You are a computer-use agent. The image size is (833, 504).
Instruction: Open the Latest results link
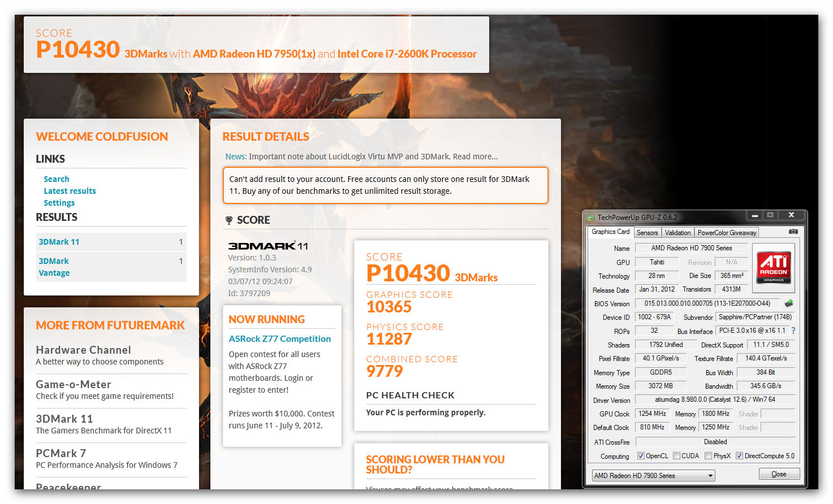point(70,191)
